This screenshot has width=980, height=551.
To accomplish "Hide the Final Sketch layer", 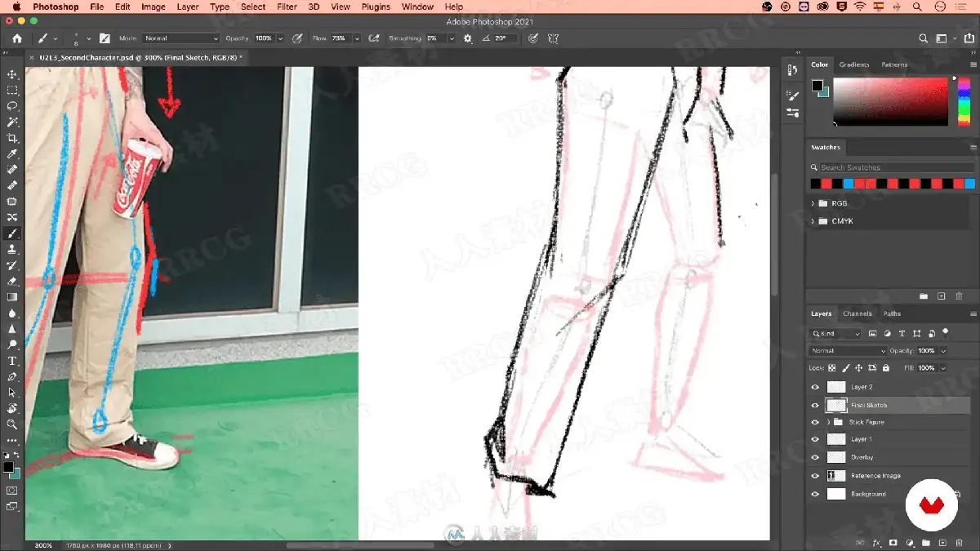I will coord(815,405).
